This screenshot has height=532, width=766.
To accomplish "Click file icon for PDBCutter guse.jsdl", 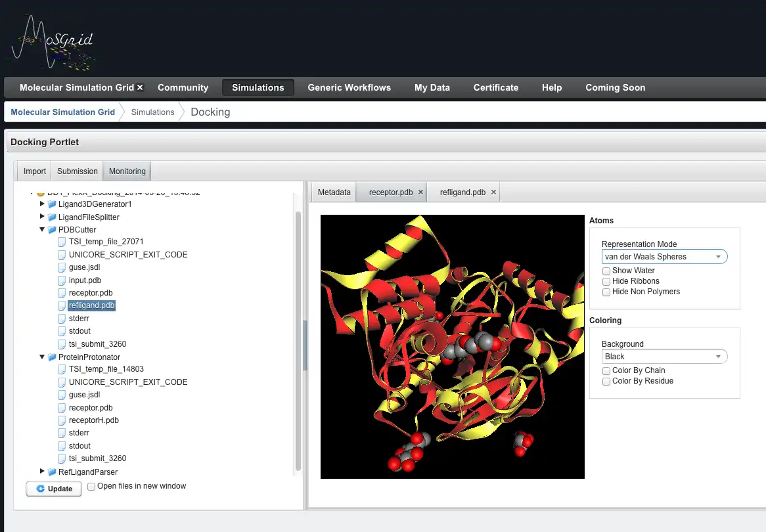I will [62, 268].
